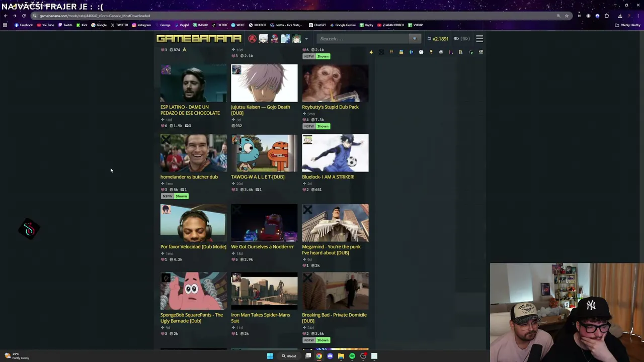The image size is (644, 362).
Task: Open the ChatGPT bookmark
Action: tap(317, 25)
